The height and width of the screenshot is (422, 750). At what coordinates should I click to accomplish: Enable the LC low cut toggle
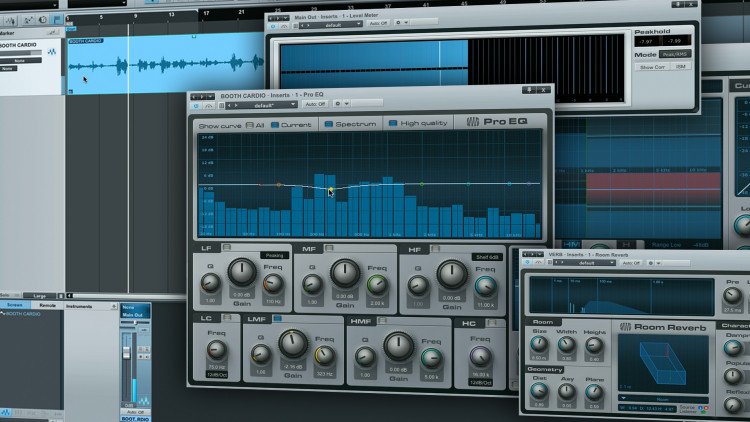coord(227,317)
